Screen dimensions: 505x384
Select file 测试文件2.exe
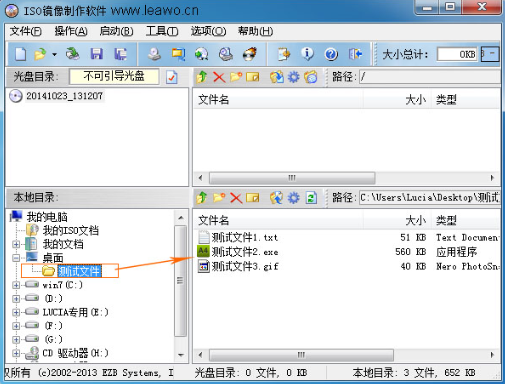(245, 252)
